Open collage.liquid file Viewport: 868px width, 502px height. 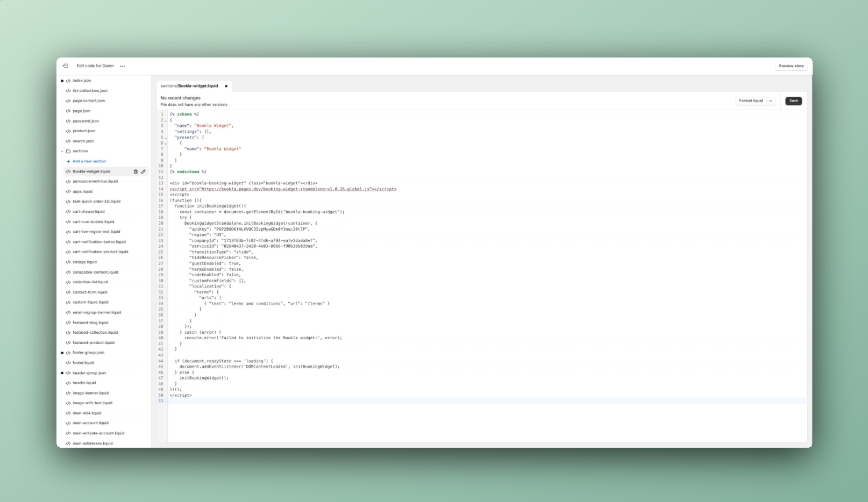[84, 262]
